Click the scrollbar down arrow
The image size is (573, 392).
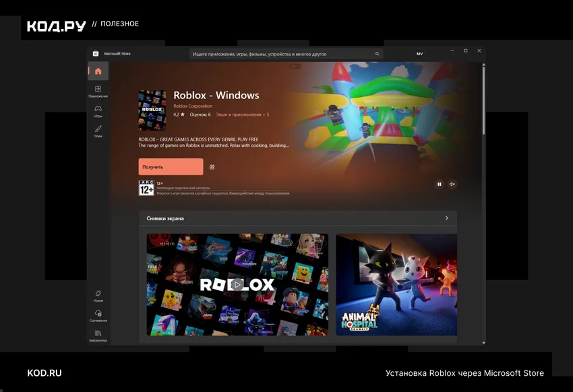click(x=483, y=343)
